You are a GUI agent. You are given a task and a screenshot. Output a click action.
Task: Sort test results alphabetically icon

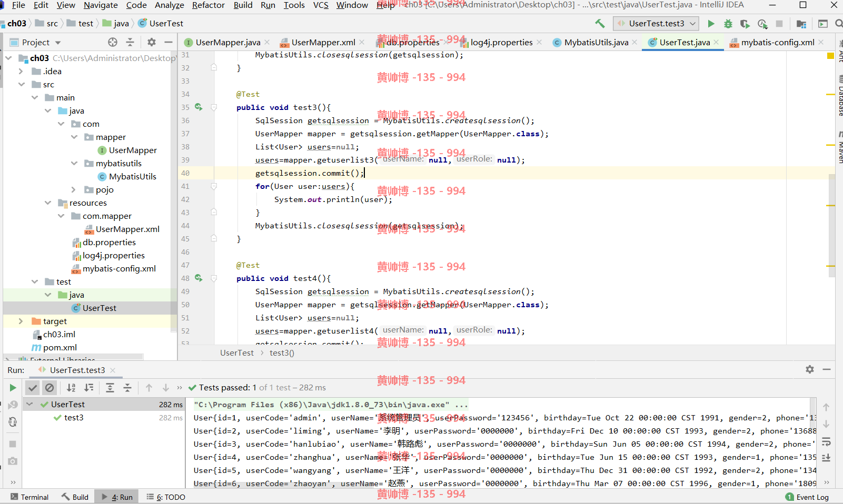tap(71, 388)
